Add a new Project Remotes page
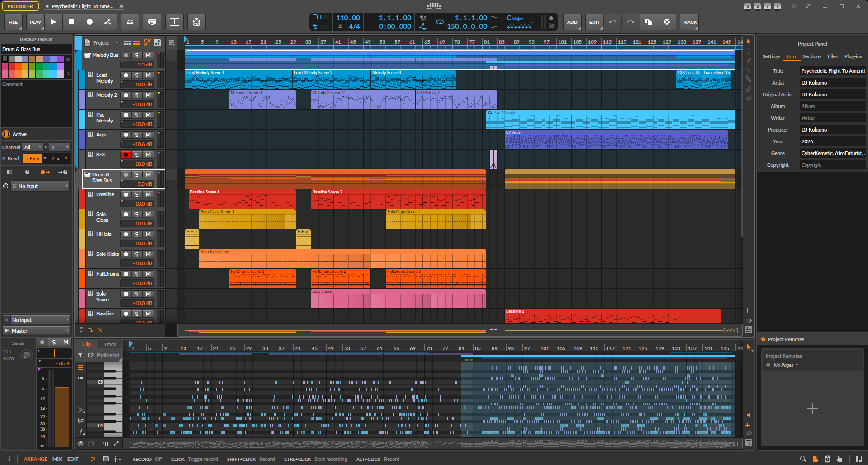Screen dimensions: 868x465 click(x=812, y=409)
